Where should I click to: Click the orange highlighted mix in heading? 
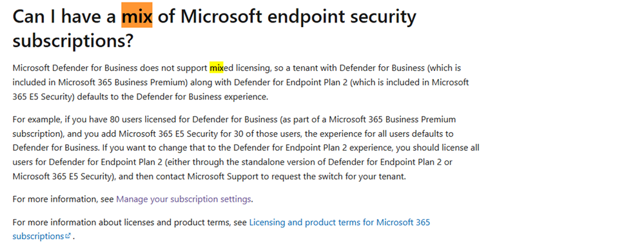[137, 15]
